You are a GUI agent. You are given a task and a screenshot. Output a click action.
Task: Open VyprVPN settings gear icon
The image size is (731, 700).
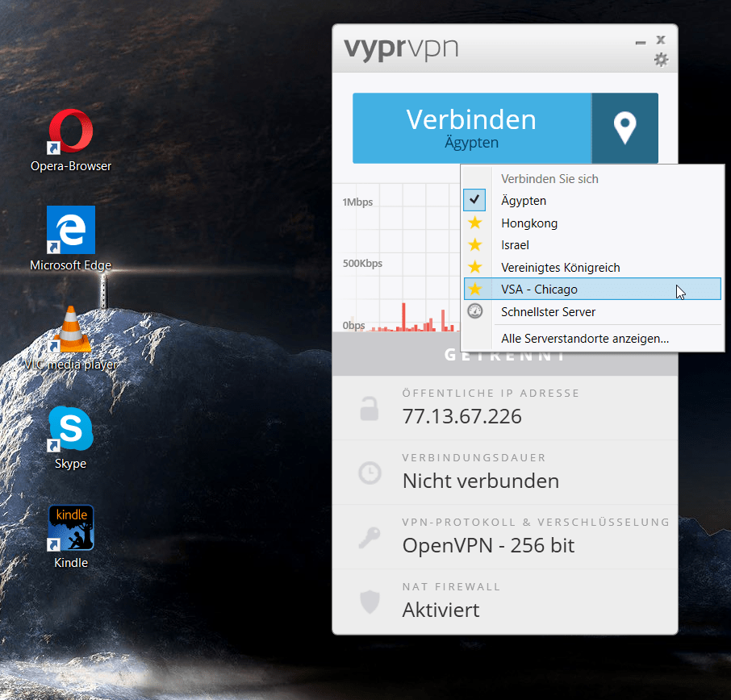click(x=661, y=60)
